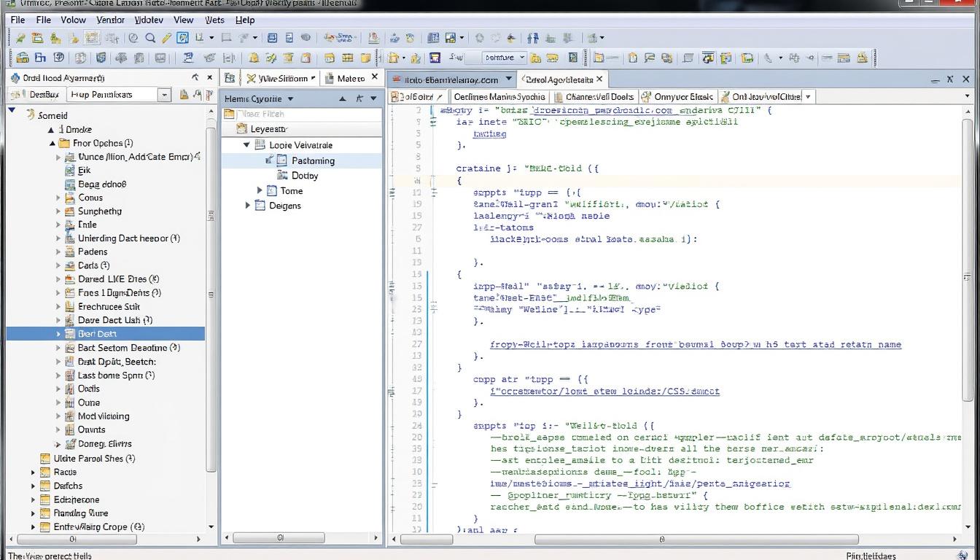
Task: Click the blue highlighted square icon in the top toolbar
Action: [x=183, y=38]
